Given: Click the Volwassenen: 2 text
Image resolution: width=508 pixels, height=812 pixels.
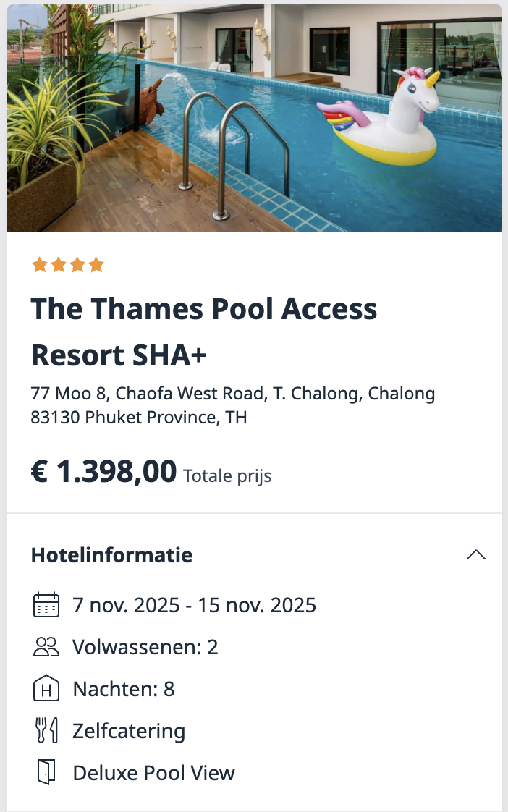Looking at the screenshot, I should click(145, 646).
